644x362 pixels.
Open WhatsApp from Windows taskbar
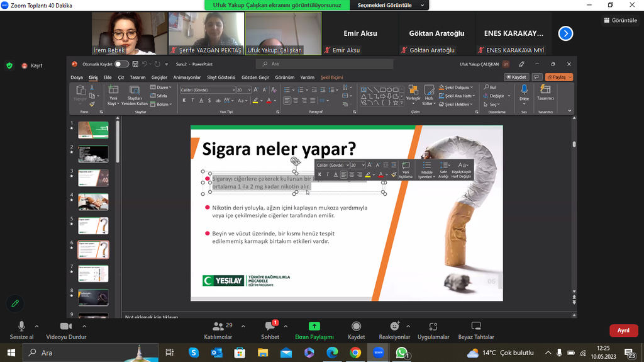tap(402, 353)
